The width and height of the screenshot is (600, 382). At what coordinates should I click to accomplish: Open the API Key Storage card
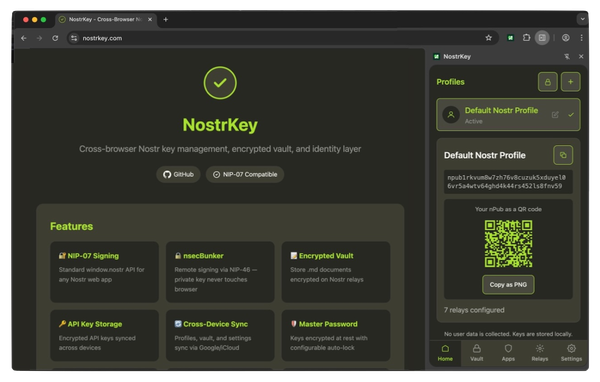tap(104, 335)
